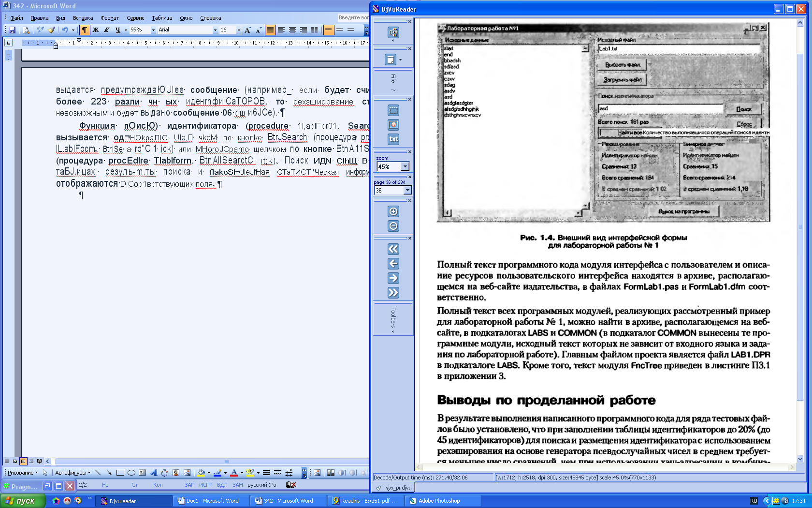Open the vertical Toolbars menu in DjVuReader
Screen dimensions: 812x508
[x=393, y=320]
